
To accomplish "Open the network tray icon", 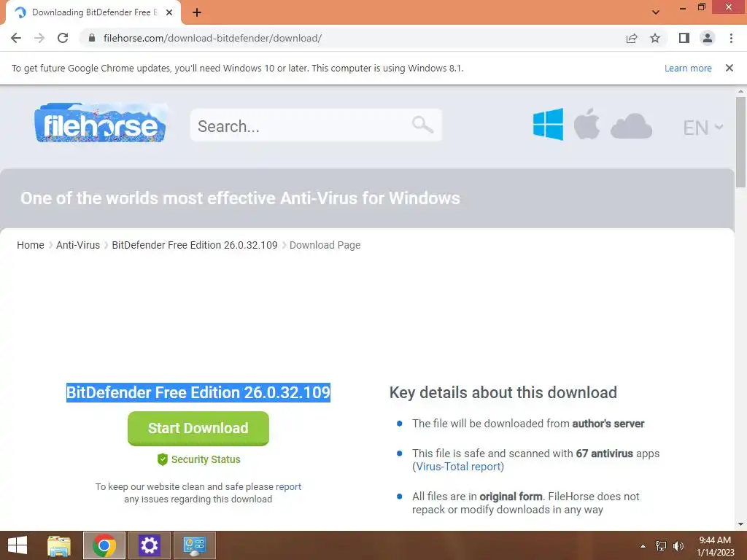I will (x=661, y=546).
